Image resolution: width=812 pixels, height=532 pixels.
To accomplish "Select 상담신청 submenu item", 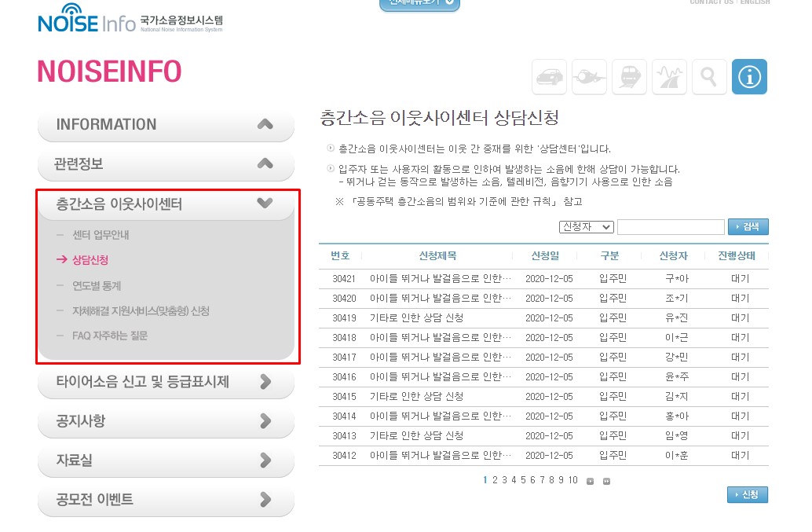I will (90, 260).
